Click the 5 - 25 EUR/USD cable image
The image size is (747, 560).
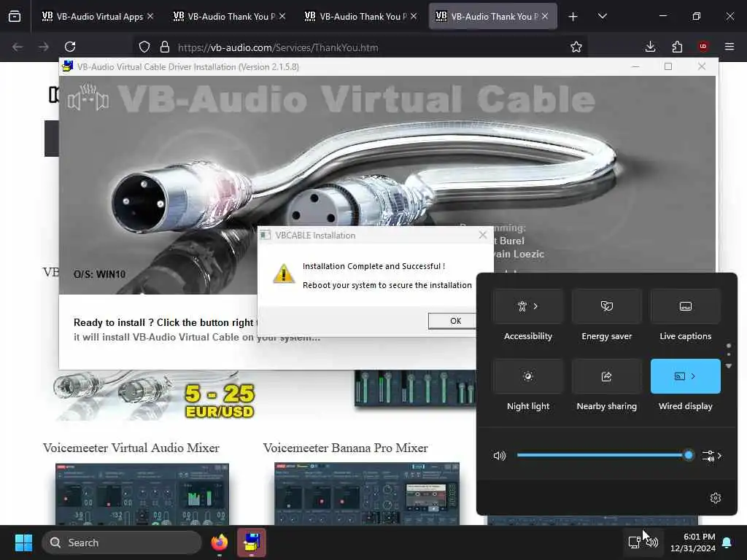[x=155, y=396]
